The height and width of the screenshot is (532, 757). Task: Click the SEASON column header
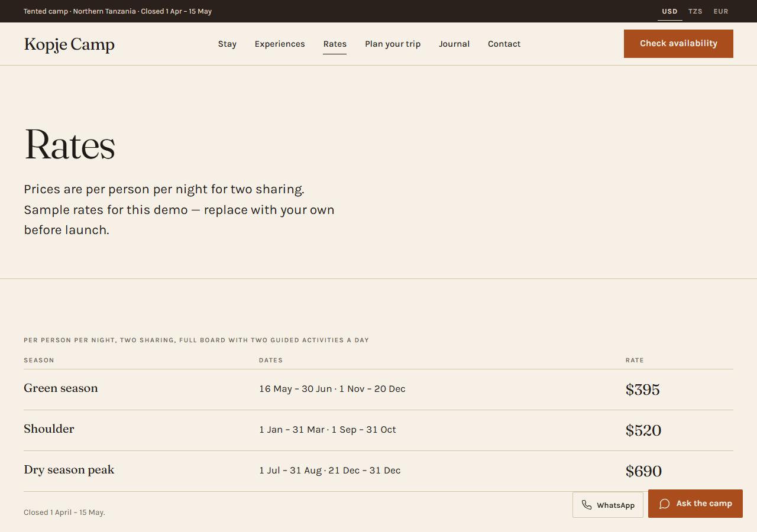coord(39,360)
